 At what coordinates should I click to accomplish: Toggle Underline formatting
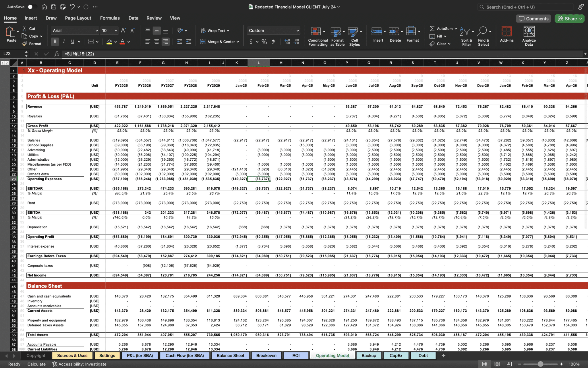point(73,42)
